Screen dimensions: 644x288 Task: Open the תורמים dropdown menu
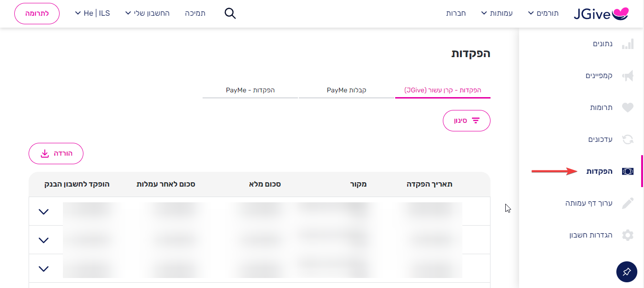click(x=543, y=13)
